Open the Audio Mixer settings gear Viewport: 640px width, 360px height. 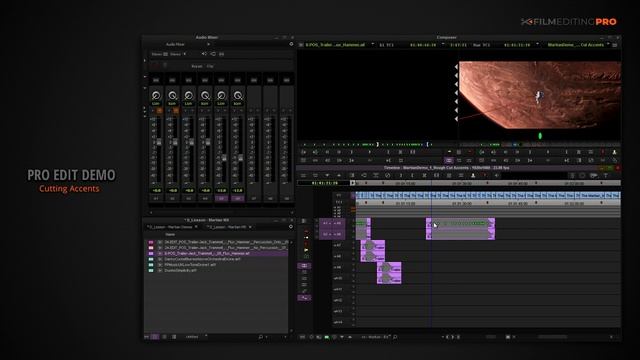click(291, 44)
